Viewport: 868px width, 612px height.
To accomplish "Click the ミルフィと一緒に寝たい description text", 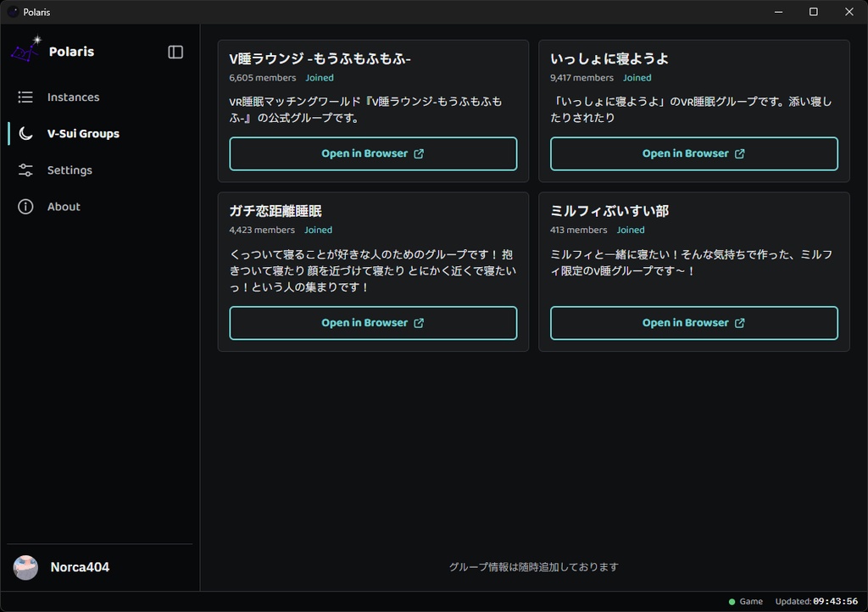I will point(691,262).
